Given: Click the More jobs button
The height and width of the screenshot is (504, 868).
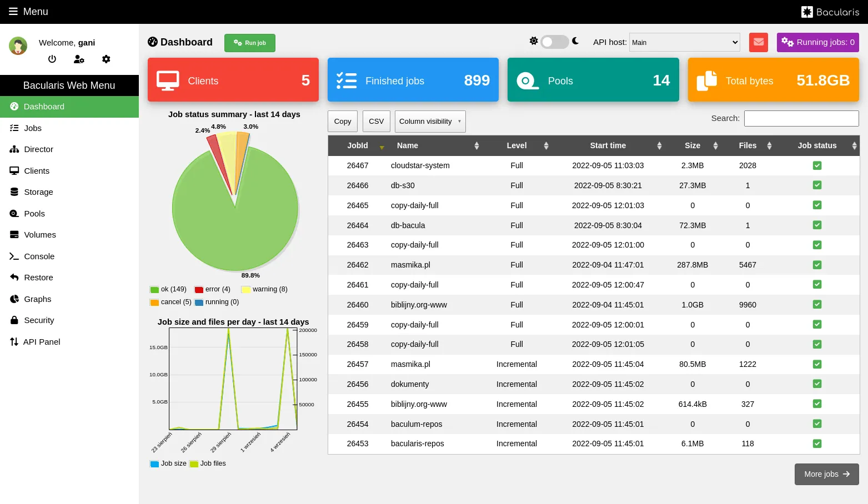Looking at the screenshot, I should 826,474.
